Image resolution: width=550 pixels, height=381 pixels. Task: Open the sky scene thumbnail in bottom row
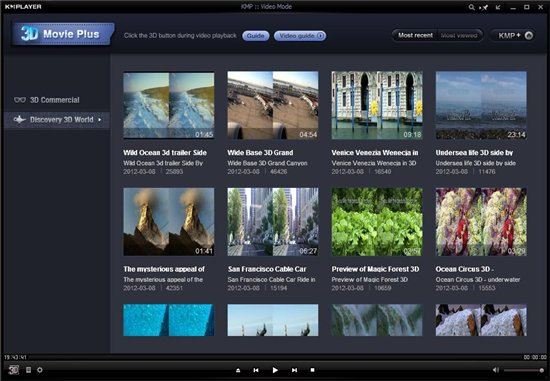(273, 320)
